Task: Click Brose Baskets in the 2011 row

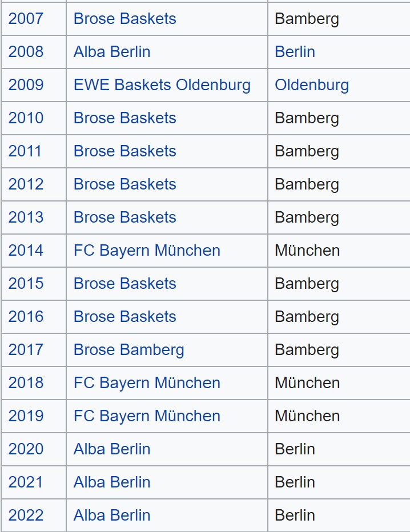Action: click(x=125, y=151)
